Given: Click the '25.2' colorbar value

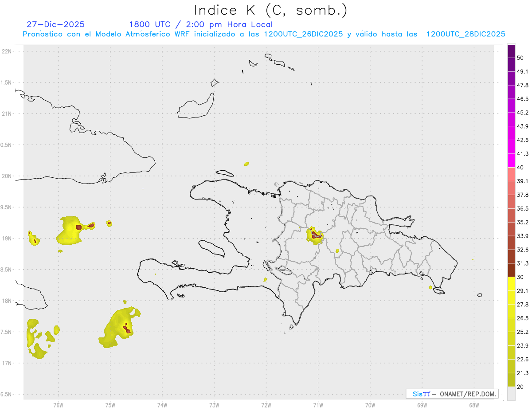Looking at the screenshot, I should click(x=523, y=332).
